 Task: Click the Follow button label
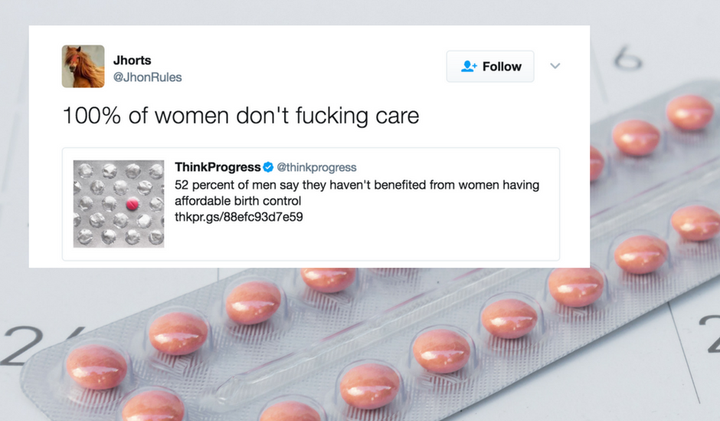(502, 67)
